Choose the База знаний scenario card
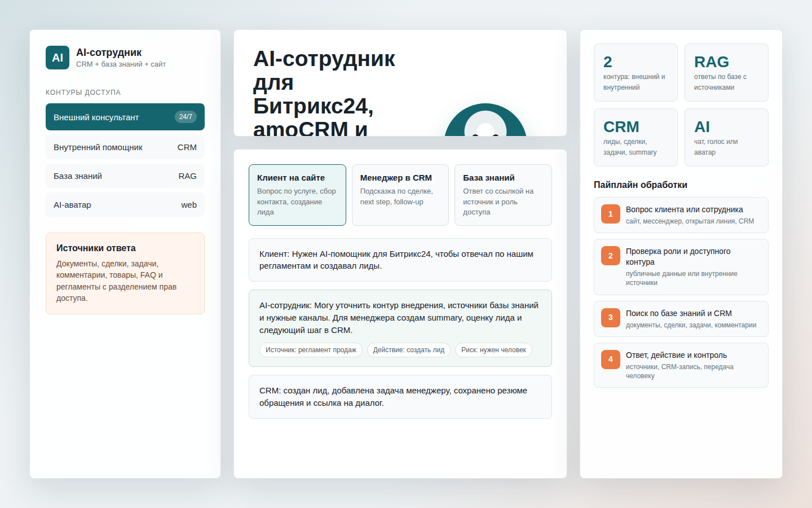This screenshot has width=812, height=508. click(x=503, y=195)
